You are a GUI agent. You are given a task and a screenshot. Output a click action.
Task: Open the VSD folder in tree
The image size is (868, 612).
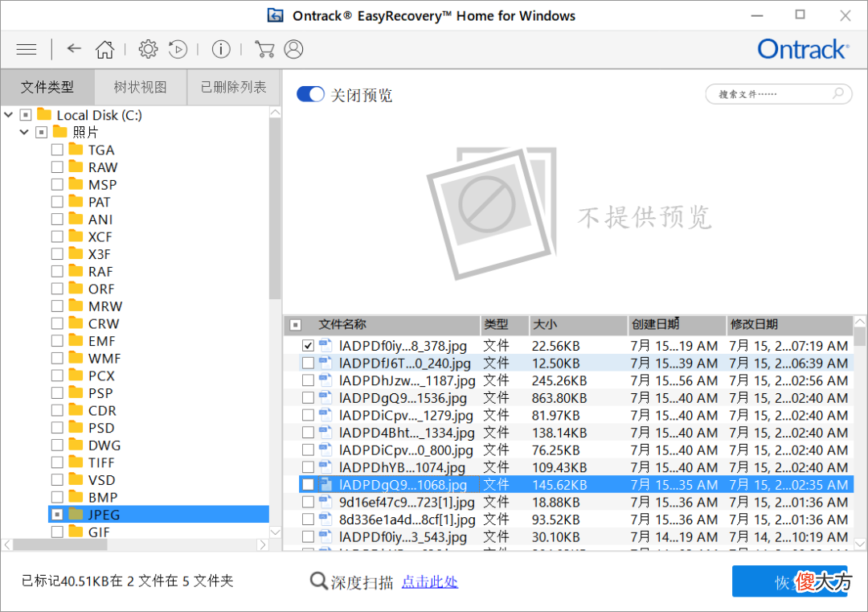point(102,479)
